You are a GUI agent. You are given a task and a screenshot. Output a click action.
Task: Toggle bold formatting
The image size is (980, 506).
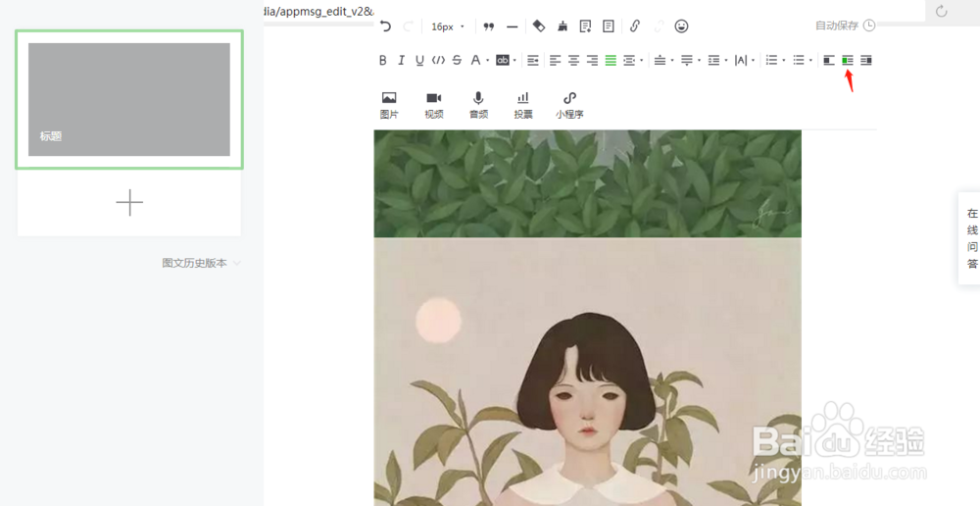pos(382,60)
